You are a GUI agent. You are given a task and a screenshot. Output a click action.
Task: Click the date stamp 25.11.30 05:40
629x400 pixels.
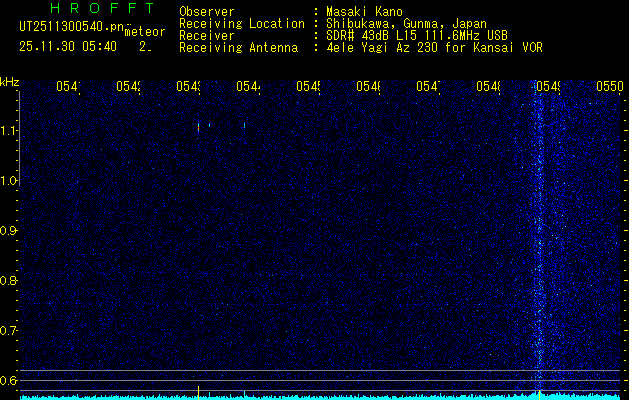(x=68, y=47)
